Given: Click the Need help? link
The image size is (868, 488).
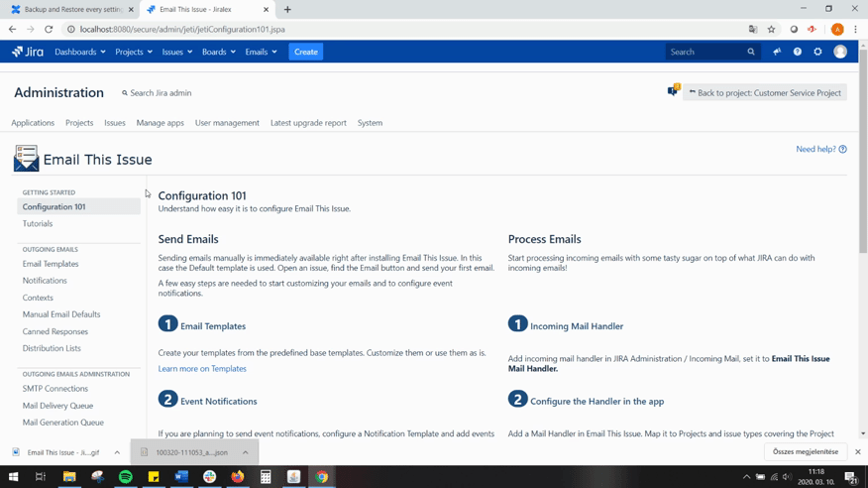Looking at the screenshot, I should tap(821, 149).
